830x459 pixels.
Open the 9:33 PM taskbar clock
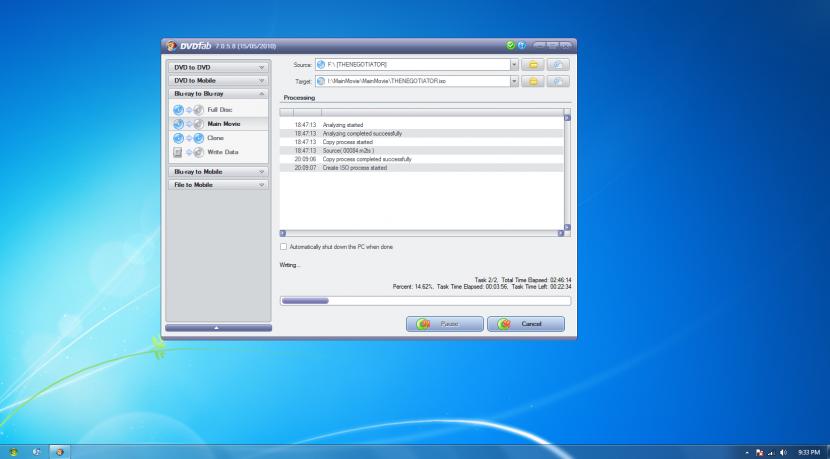pyautogui.click(x=809, y=453)
